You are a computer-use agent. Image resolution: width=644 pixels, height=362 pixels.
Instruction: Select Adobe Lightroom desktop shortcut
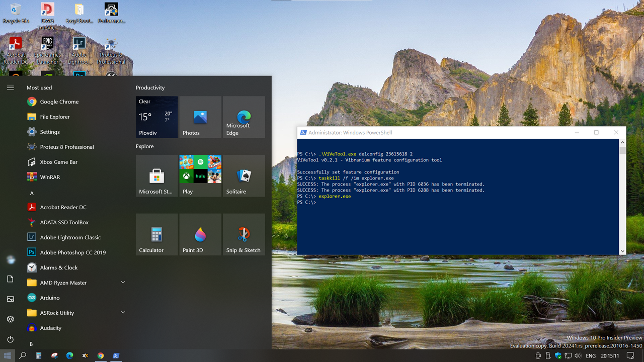point(79,50)
